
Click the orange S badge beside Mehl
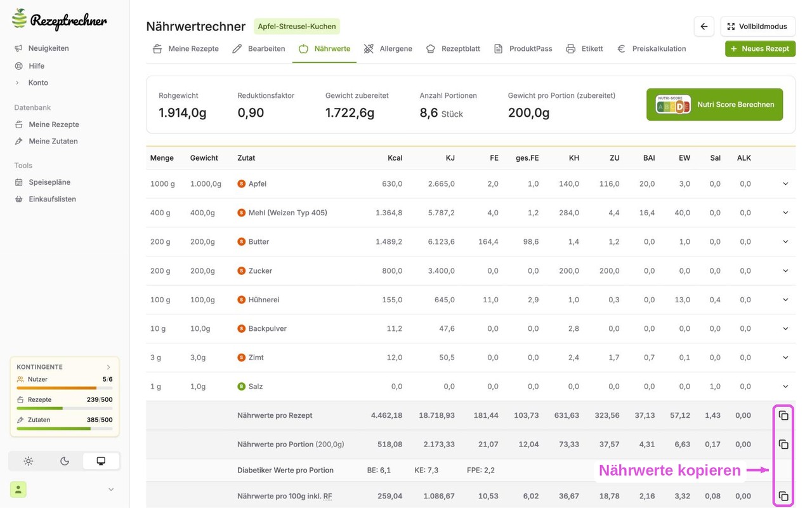[241, 213]
